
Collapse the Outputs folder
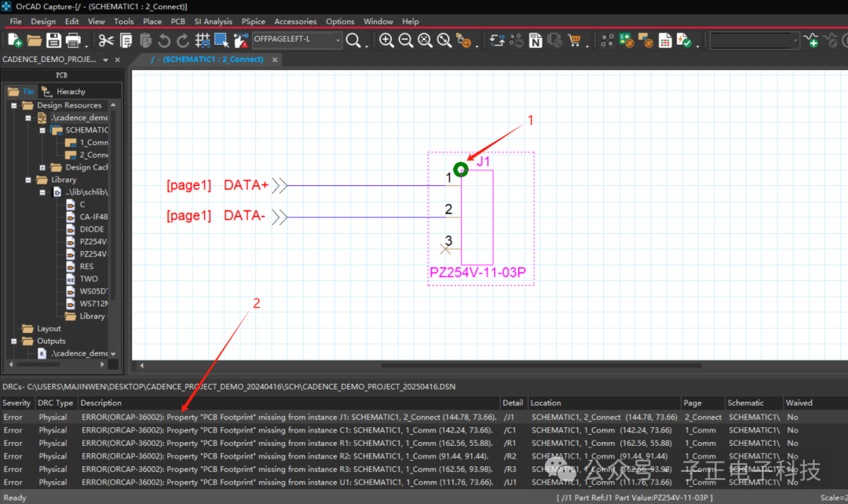[x=14, y=341]
